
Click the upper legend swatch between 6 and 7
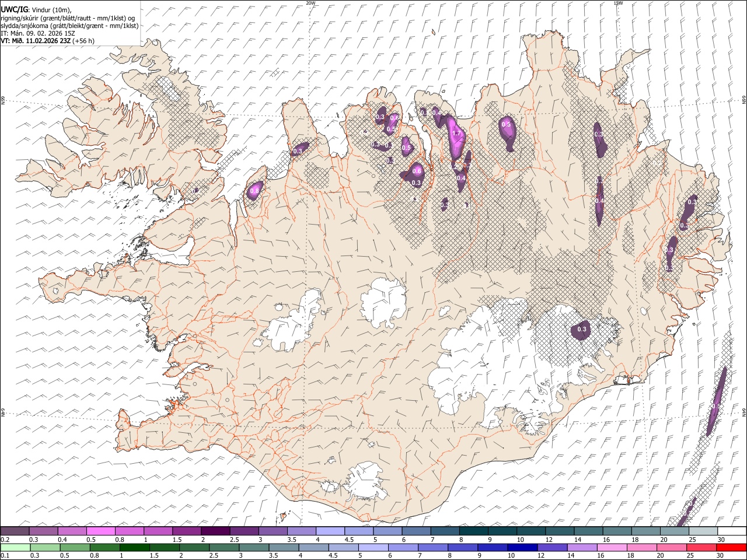[x=417, y=531]
